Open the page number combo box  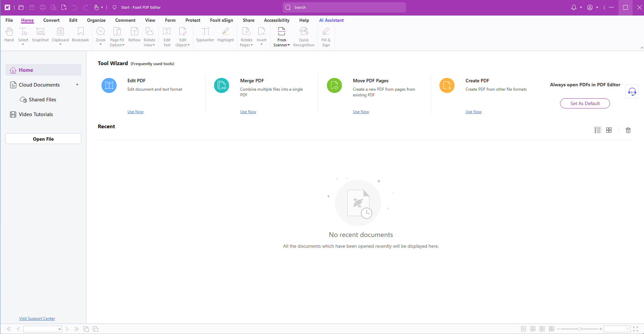tap(43, 329)
